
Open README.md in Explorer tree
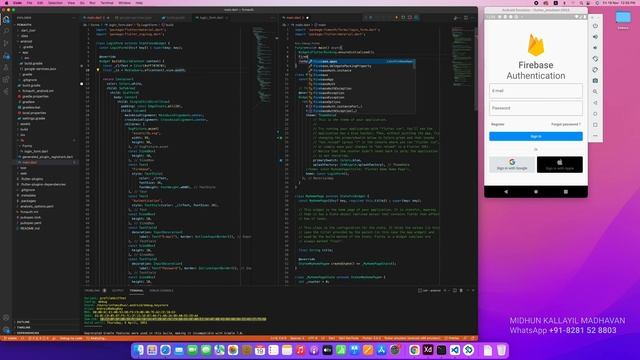[x=30, y=229]
